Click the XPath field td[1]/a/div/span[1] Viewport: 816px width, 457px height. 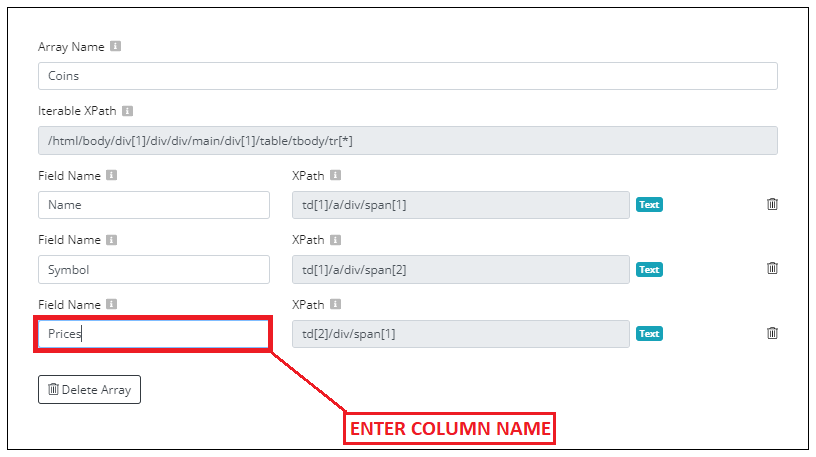tap(461, 205)
